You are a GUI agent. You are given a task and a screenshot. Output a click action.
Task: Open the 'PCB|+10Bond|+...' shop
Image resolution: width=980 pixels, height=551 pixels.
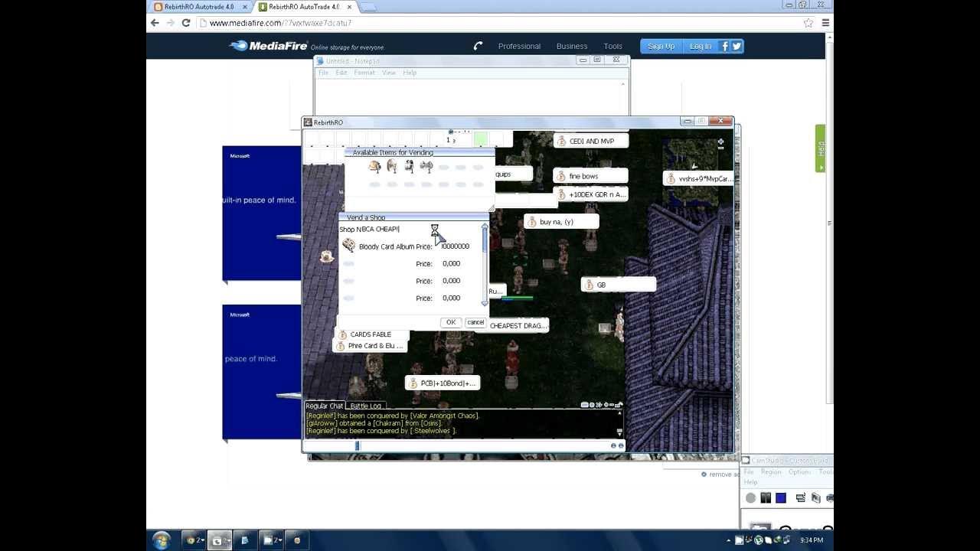tap(443, 383)
